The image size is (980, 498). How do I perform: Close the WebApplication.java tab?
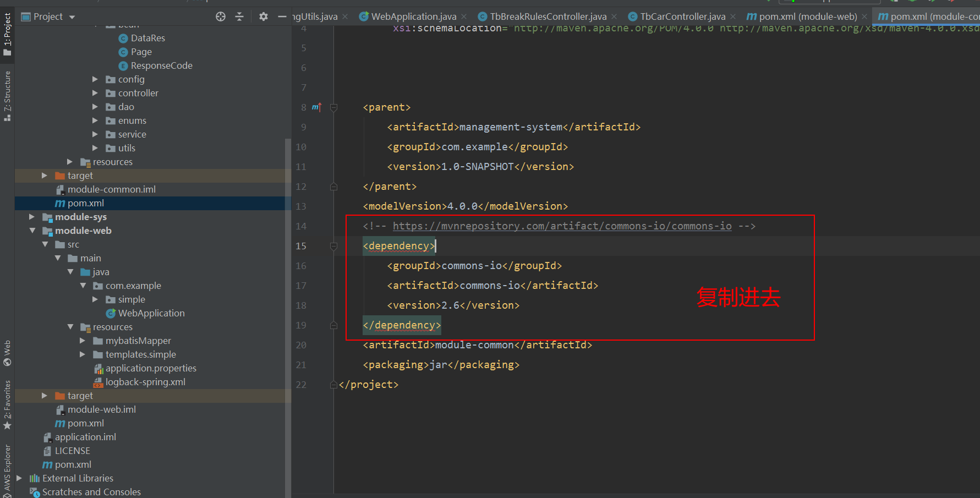pos(464,17)
